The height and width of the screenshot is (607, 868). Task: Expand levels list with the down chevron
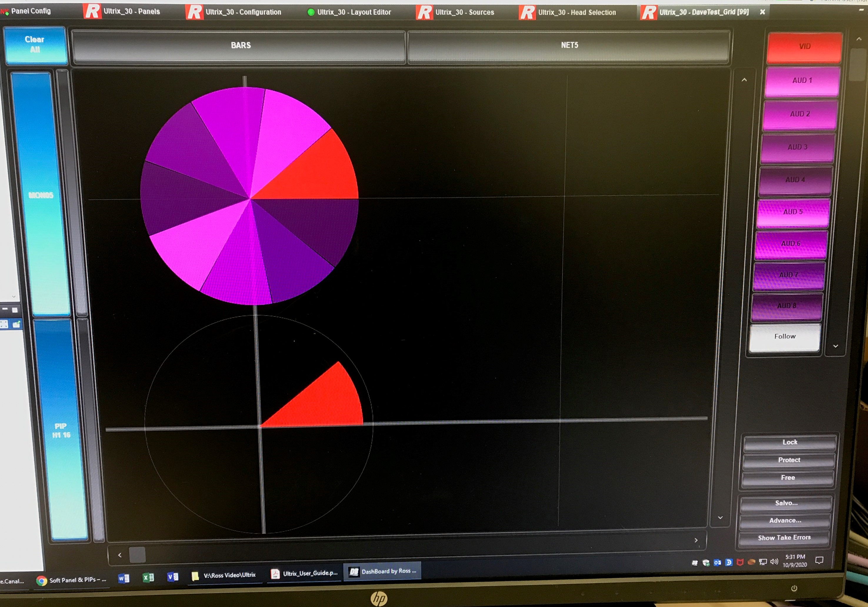click(835, 346)
